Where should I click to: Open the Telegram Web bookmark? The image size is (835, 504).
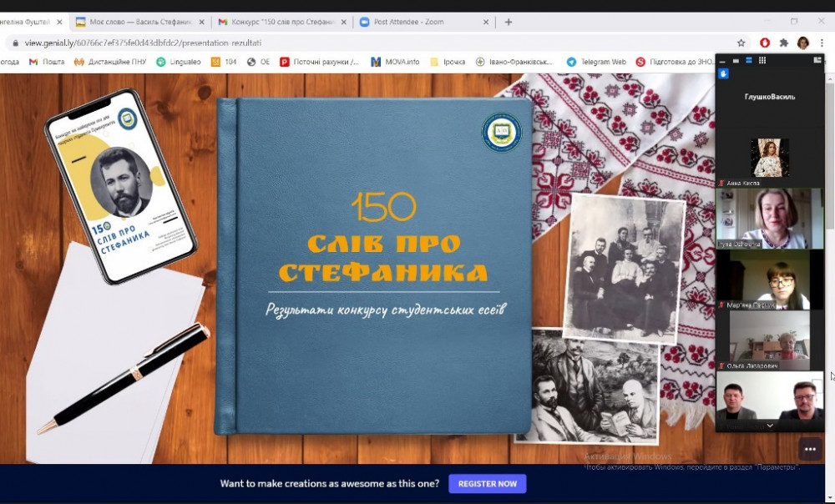[x=596, y=62]
